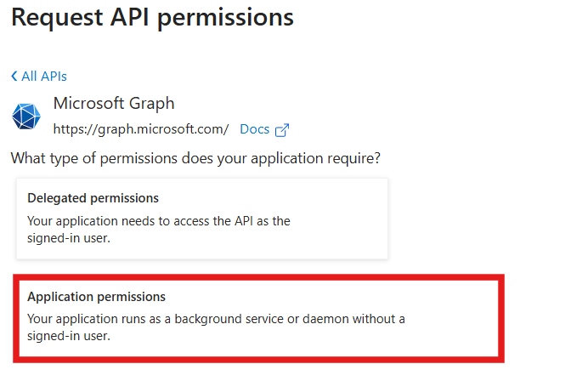The height and width of the screenshot is (381, 588).
Task: Click the https://graph.microsoft.com/ URL text
Action: [141, 129]
